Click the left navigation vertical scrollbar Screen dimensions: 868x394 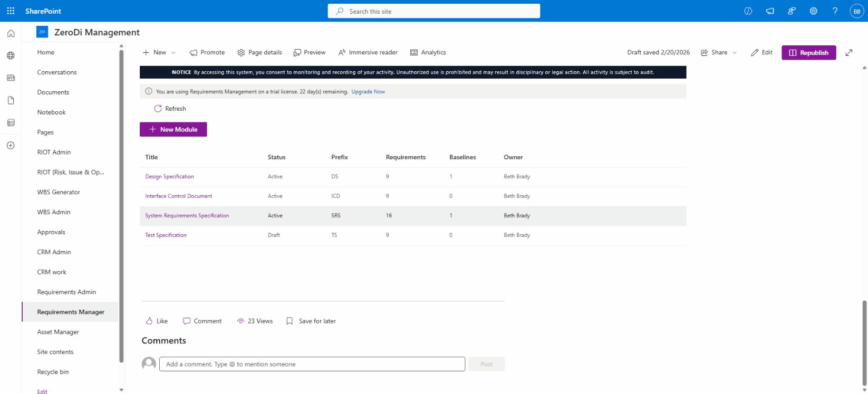[121, 206]
